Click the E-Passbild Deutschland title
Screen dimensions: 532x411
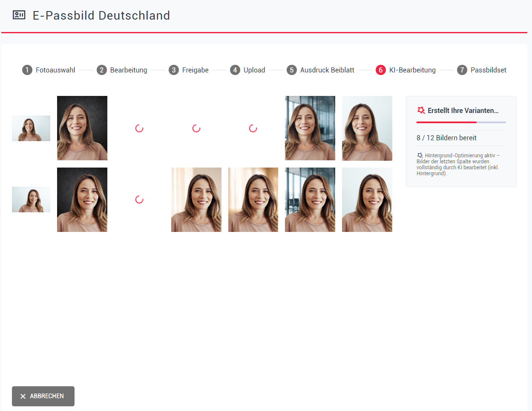click(101, 15)
